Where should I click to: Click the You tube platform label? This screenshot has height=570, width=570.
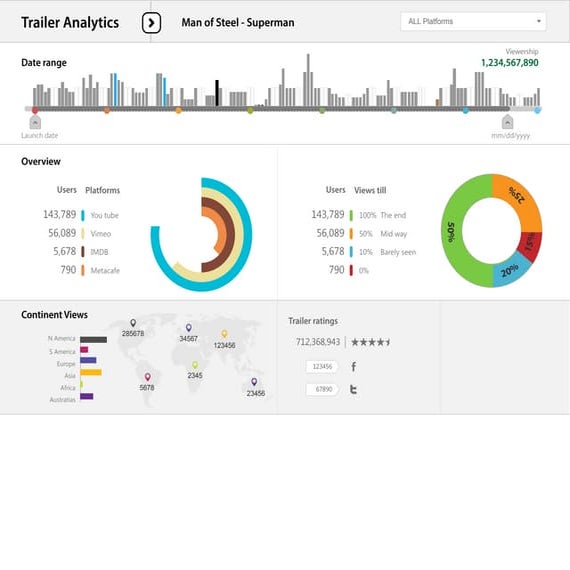click(x=105, y=215)
